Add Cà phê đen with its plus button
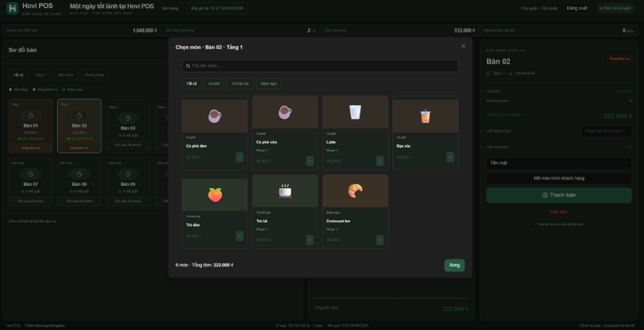 [x=240, y=157]
